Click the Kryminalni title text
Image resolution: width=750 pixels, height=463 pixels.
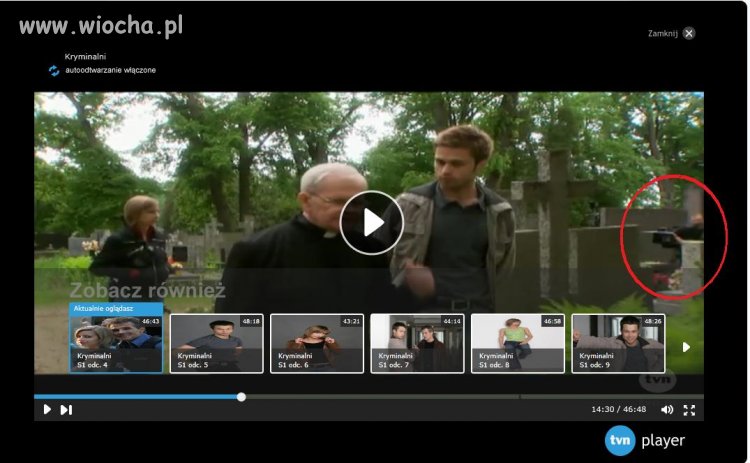85,56
